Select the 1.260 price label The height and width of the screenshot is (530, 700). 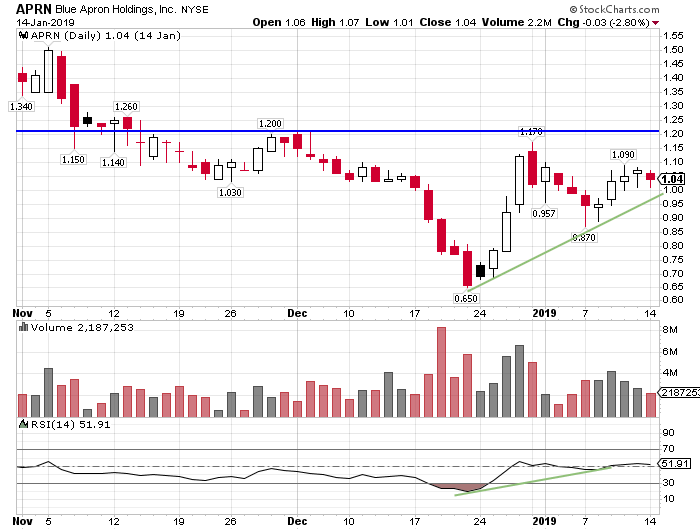pyautogui.click(x=126, y=106)
